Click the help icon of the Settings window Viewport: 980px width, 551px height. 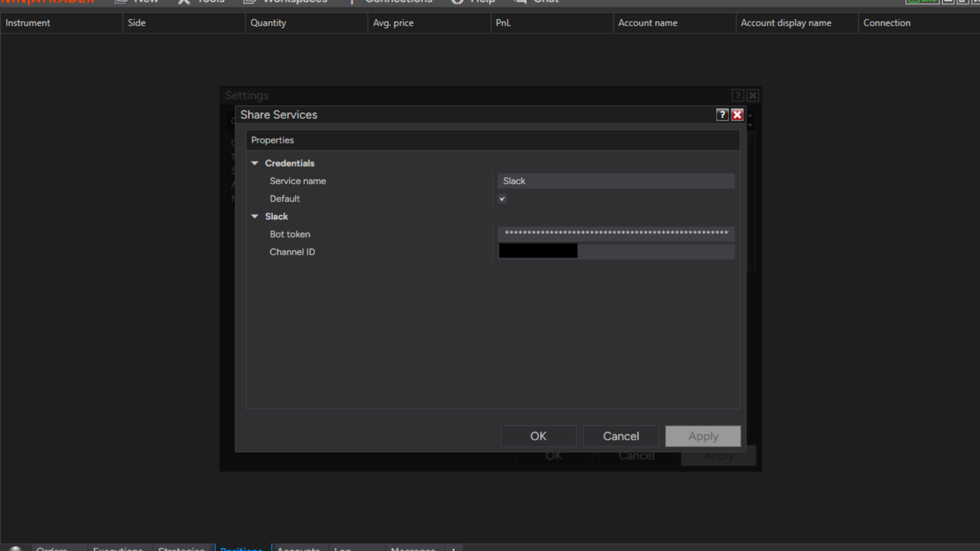(x=738, y=96)
